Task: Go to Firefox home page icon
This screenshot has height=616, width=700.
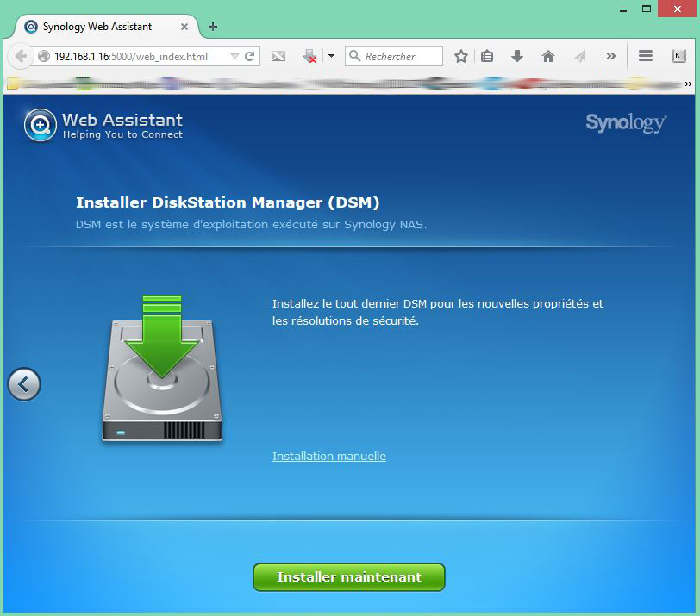Action: point(547,56)
